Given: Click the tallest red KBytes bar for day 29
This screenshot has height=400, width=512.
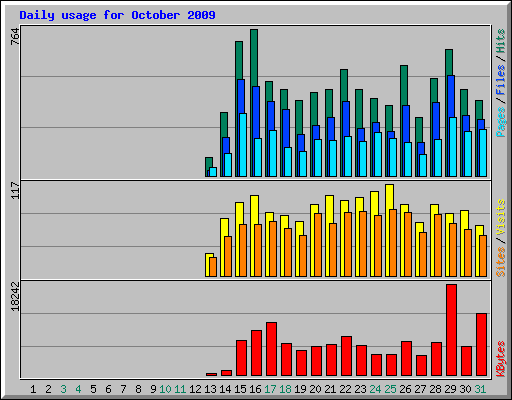Looking at the screenshot, I should click(452, 330).
